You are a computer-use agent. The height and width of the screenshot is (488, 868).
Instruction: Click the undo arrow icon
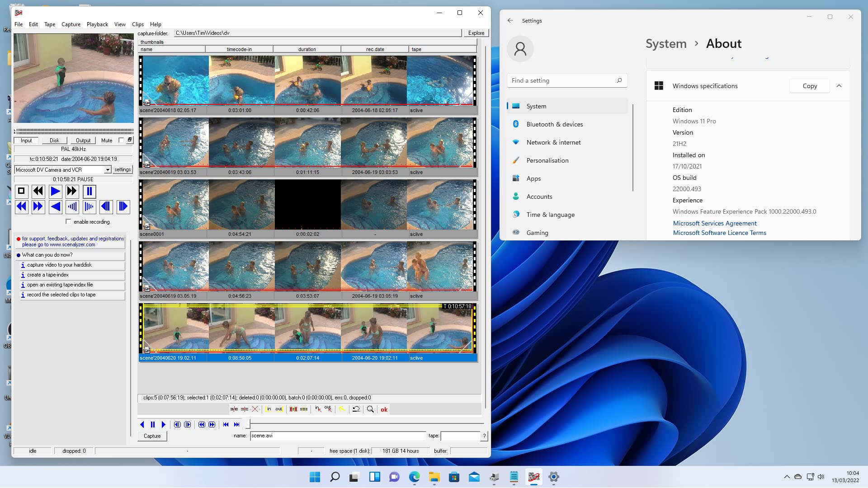pyautogui.click(x=357, y=409)
